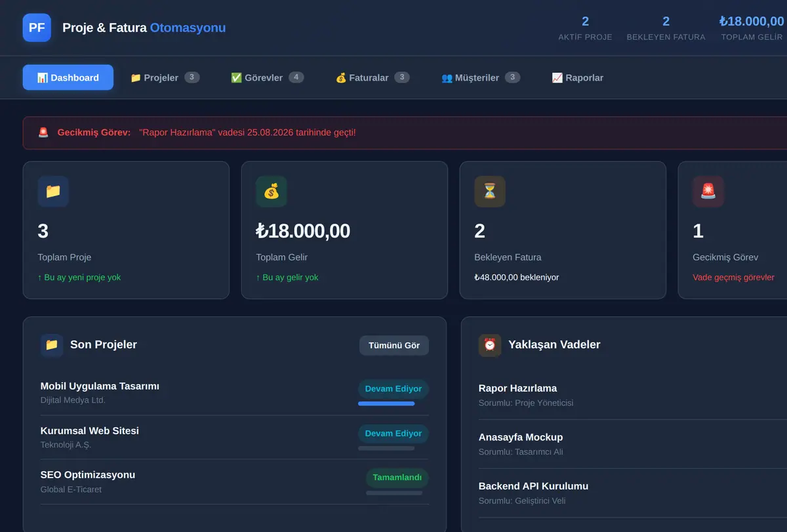The width and height of the screenshot is (787, 532).
Task: Click the siren icon in the overdue alert banner
Action: 43,133
